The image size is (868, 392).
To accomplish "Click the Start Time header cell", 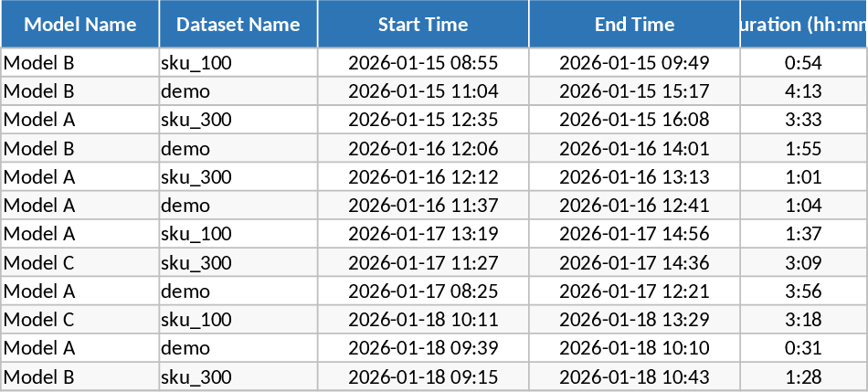I will point(423,25).
